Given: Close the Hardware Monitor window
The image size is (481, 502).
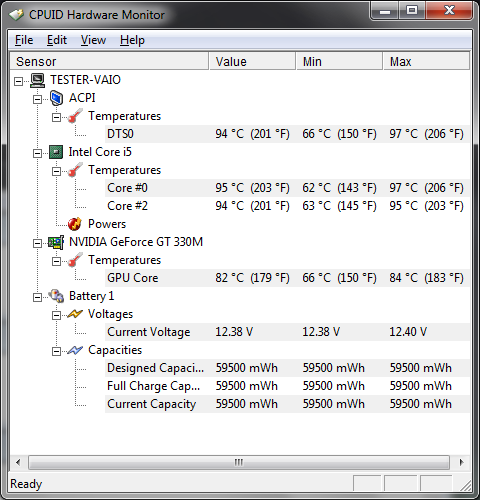Looking at the screenshot, I should pos(449,11).
